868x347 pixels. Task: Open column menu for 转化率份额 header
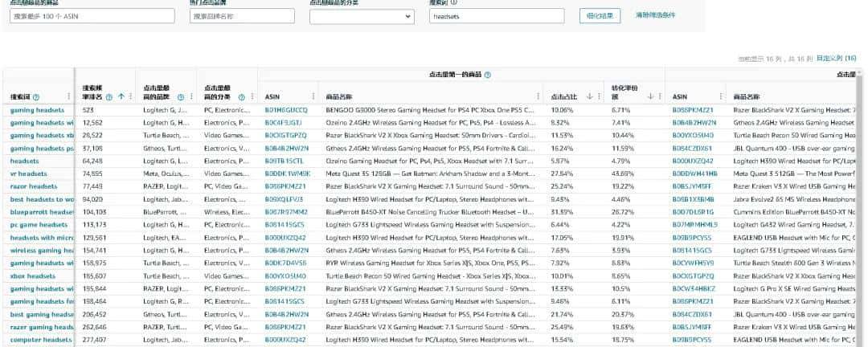point(660,96)
